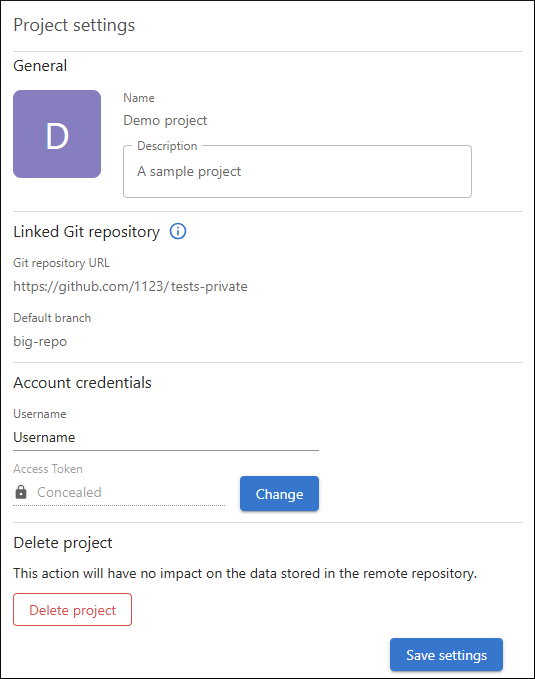Viewport: 535px width, 679px height.
Task: Click the lock icon next to Concealed
Action: pos(21,492)
